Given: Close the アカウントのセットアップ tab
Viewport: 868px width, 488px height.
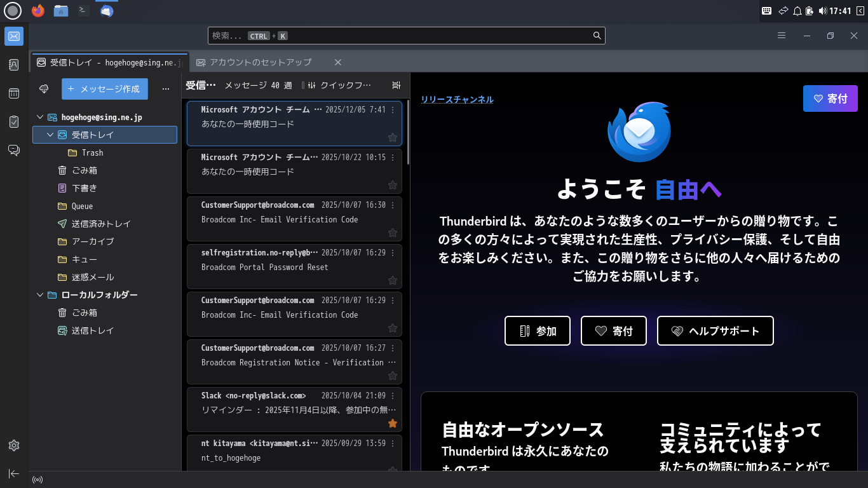Looking at the screenshot, I should click(338, 62).
